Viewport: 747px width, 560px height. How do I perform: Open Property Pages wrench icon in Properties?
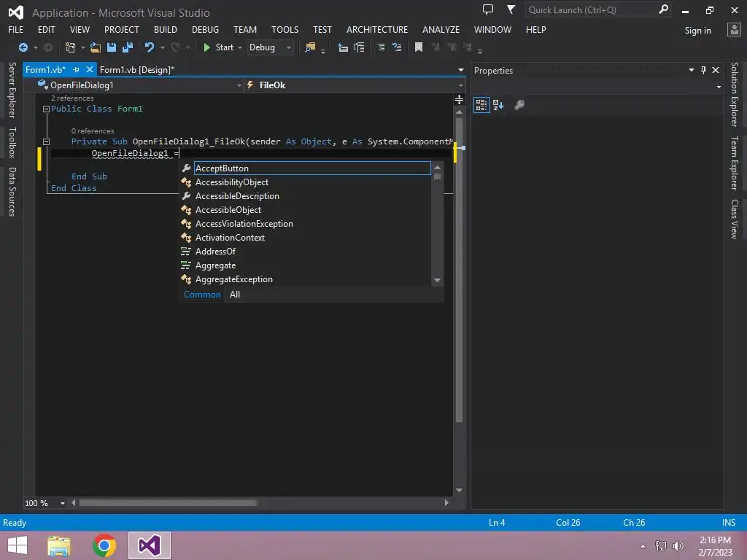519,105
